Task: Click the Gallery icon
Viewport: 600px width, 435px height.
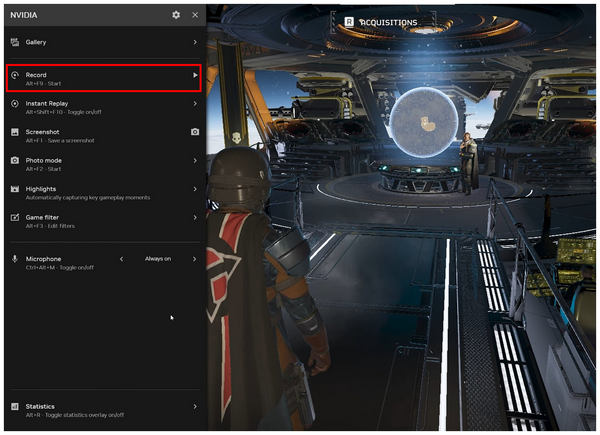Action: (x=15, y=42)
